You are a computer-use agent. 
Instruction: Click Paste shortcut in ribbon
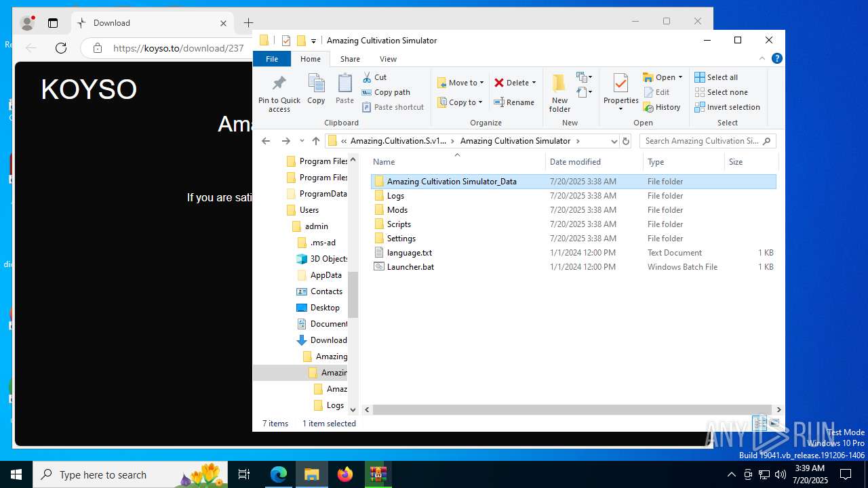pos(393,107)
